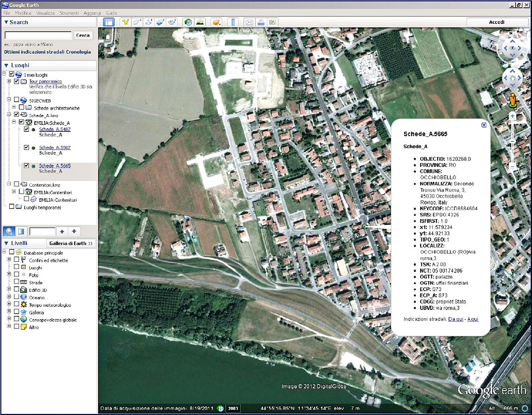Image resolution: width=532 pixels, height=415 pixels.
Task: Click the zoom slider track on map
Action: pos(512,141)
